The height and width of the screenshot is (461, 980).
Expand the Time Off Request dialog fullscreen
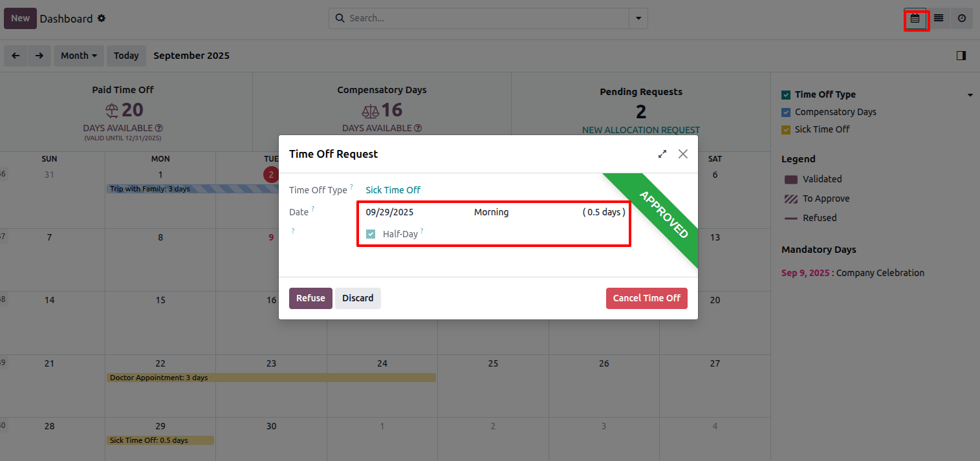tap(662, 154)
